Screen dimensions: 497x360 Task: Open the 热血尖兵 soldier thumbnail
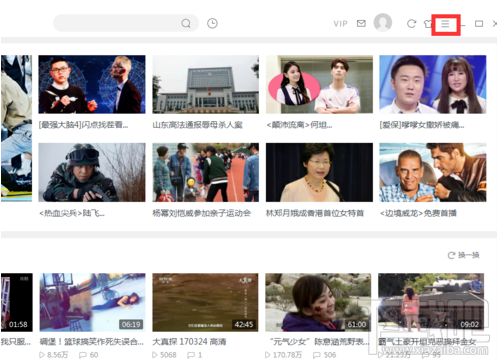(x=92, y=172)
